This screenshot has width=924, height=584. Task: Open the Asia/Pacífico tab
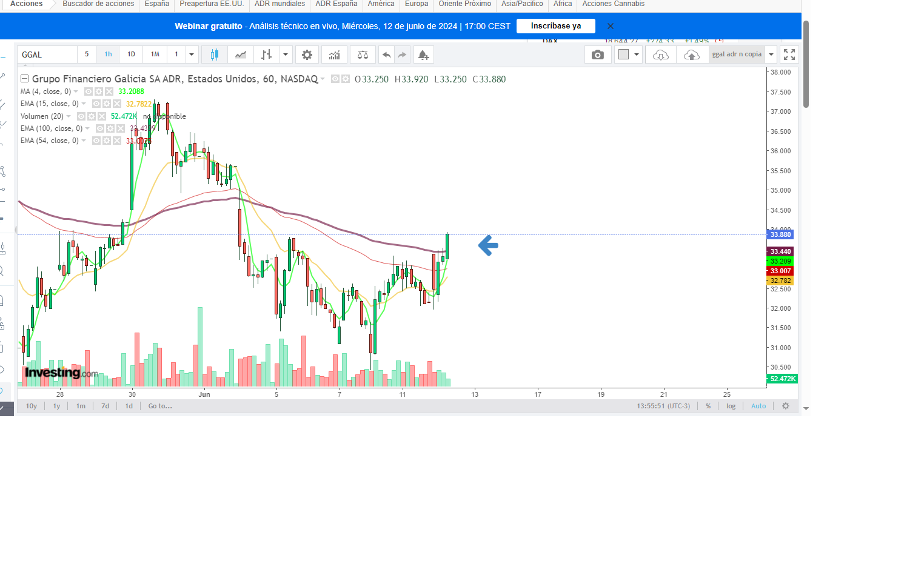coord(522,4)
